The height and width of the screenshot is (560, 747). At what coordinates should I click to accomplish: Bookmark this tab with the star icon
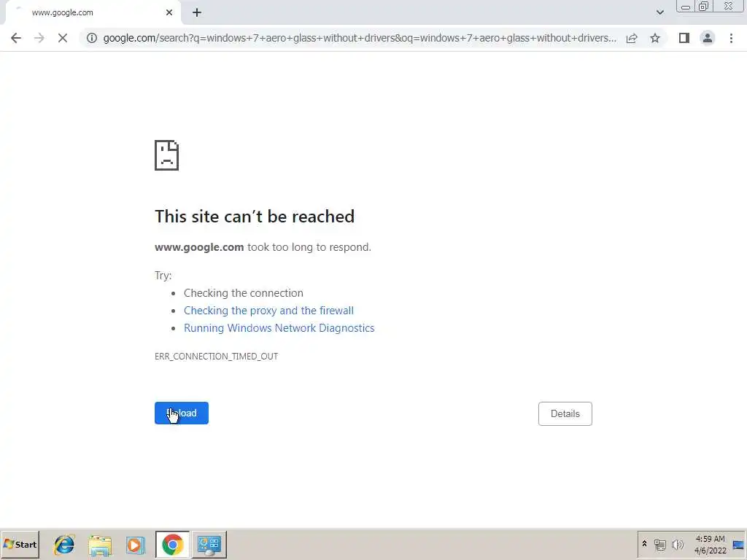655,38
